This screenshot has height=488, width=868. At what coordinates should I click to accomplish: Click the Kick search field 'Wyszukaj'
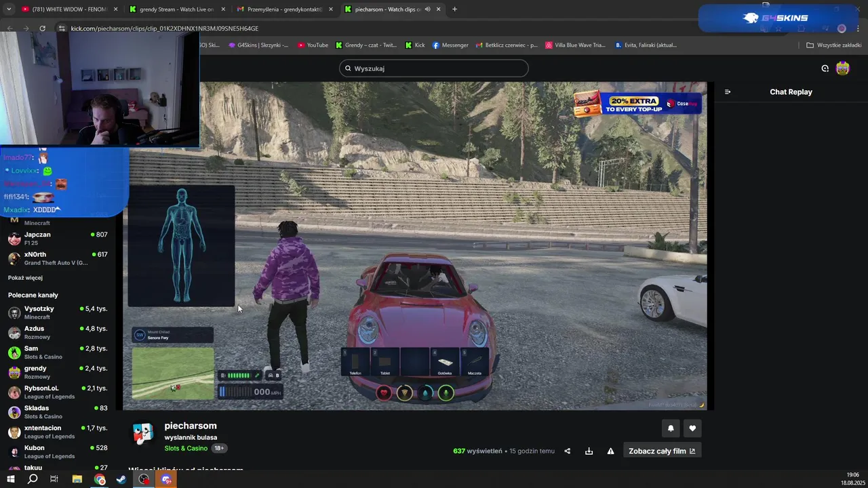click(434, 68)
